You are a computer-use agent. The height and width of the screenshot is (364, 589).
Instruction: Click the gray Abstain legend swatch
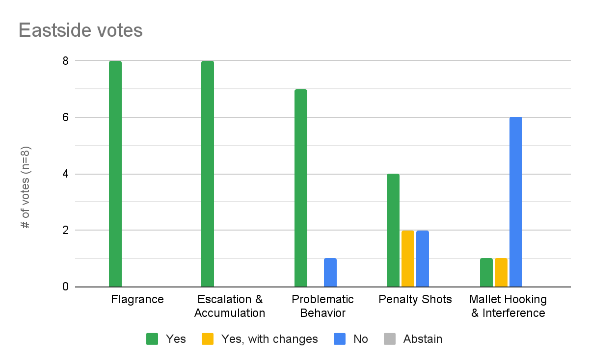(390, 339)
